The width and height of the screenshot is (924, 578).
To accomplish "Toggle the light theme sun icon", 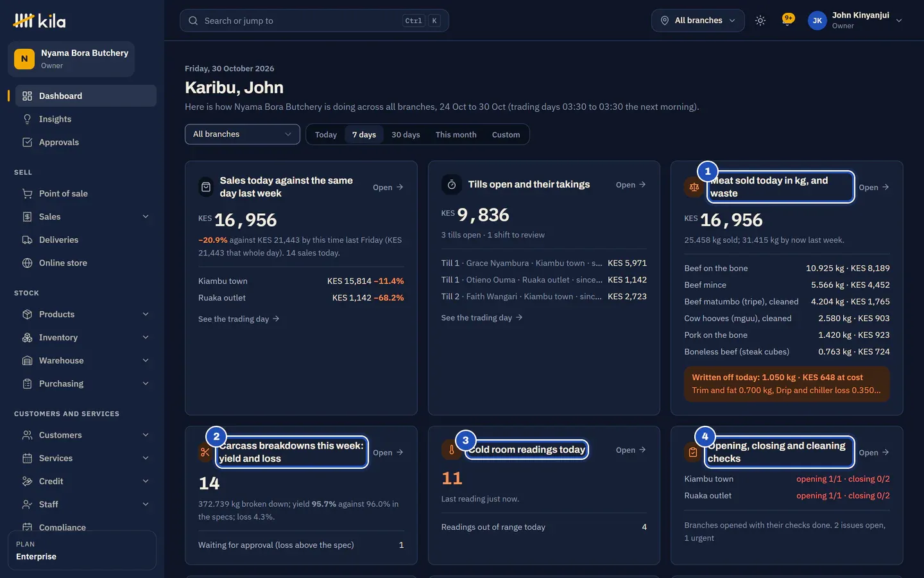I will 760,21.
